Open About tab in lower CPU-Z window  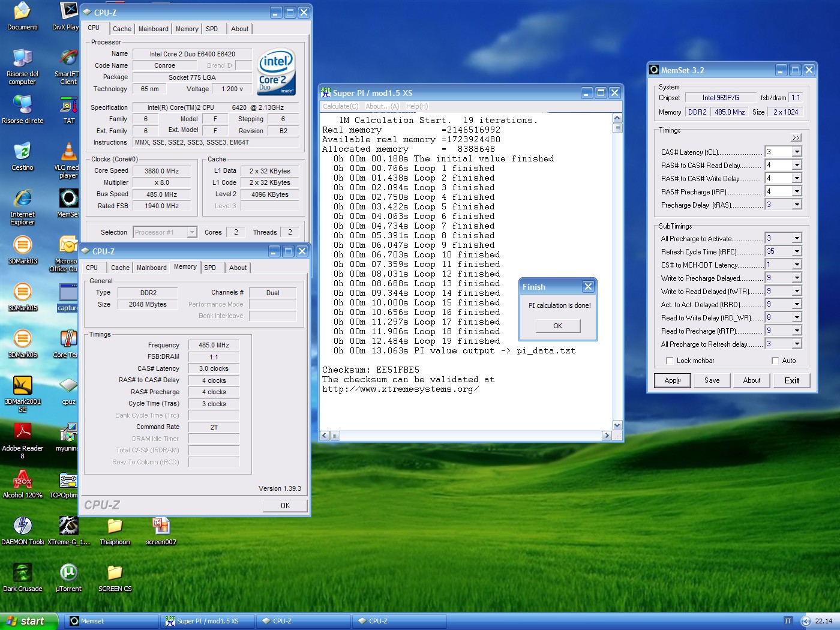238,268
